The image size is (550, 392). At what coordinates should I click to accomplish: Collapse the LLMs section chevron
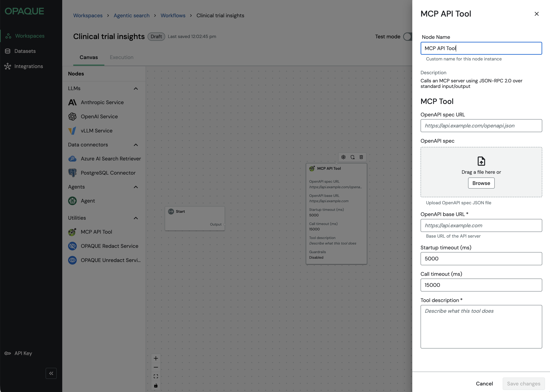coord(136,89)
